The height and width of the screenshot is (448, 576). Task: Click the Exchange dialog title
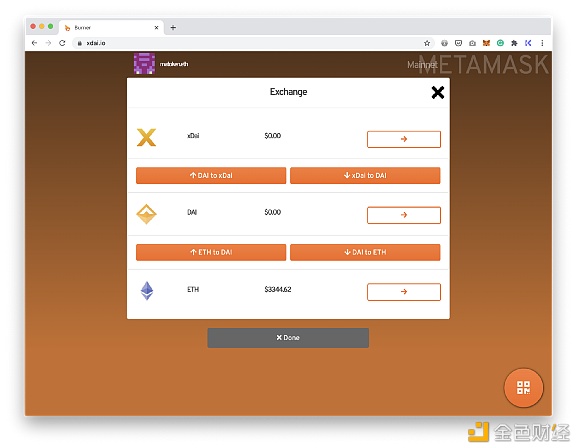coord(288,92)
